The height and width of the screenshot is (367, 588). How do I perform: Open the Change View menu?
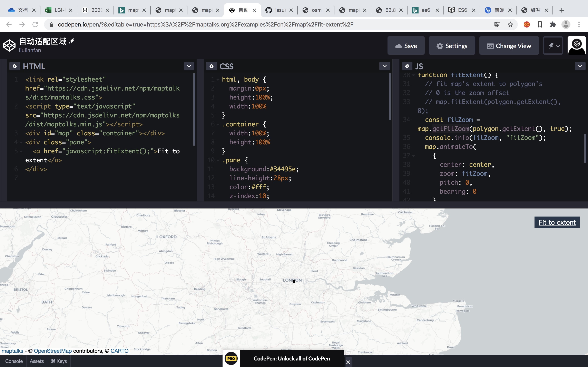pyautogui.click(x=509, y=45)
